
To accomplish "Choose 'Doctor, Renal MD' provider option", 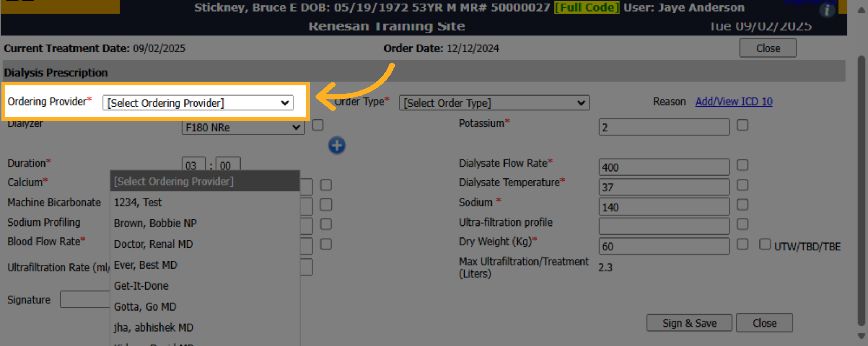I will click(205, 244).
